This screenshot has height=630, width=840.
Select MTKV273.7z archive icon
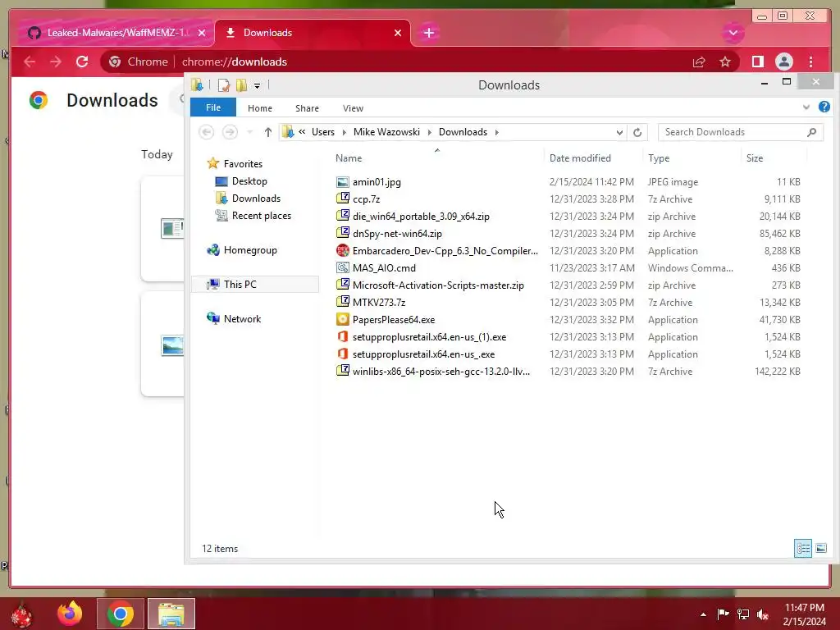coord(342,302)
